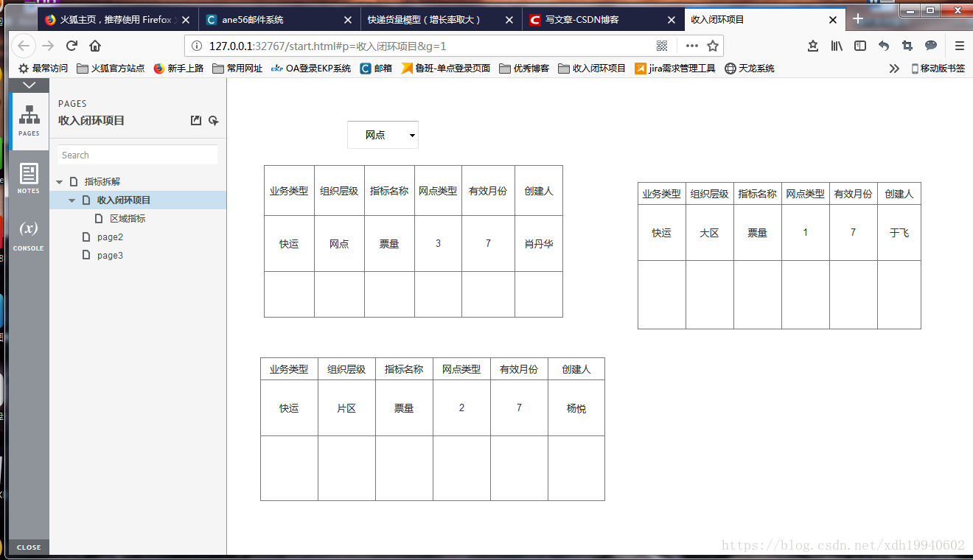Image resolution: width=973 pixels, height=560 pixels.
Task: Open the page actions three-dot menu
Action: pos(691,46)
